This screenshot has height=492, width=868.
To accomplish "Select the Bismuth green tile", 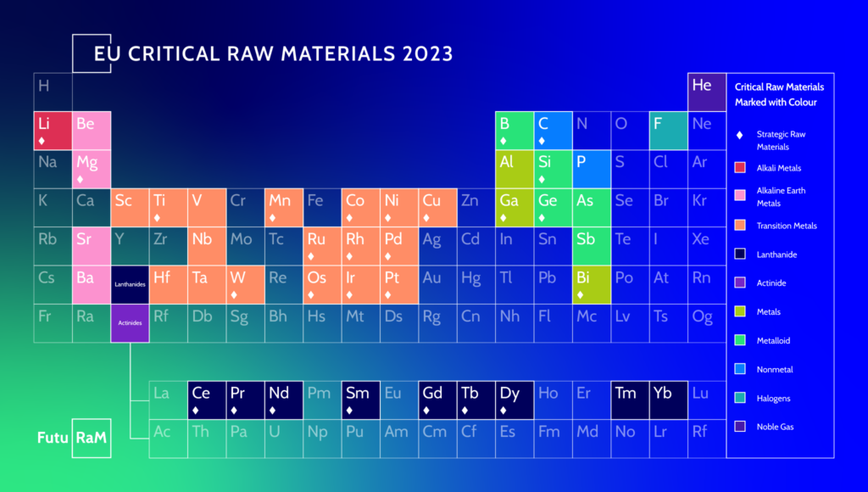I will tap(591, 282).
